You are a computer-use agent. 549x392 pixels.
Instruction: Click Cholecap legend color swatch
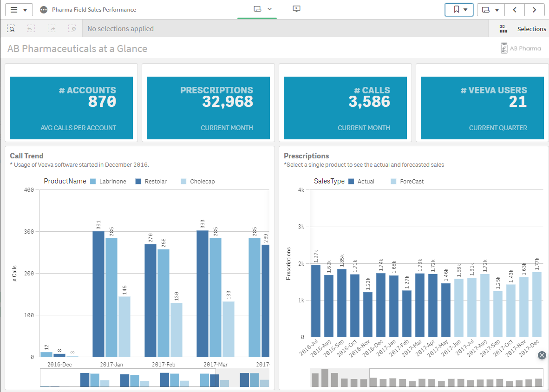(184, 181)
